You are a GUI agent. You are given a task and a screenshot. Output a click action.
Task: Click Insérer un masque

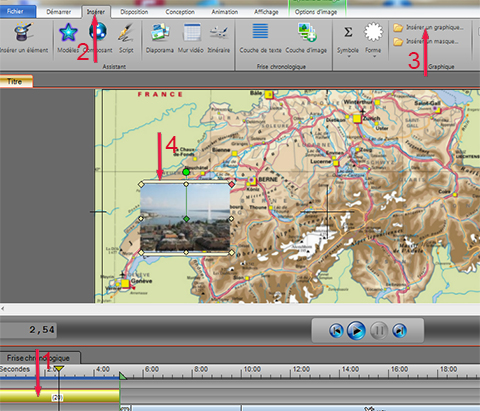click(x=426, y=42)
